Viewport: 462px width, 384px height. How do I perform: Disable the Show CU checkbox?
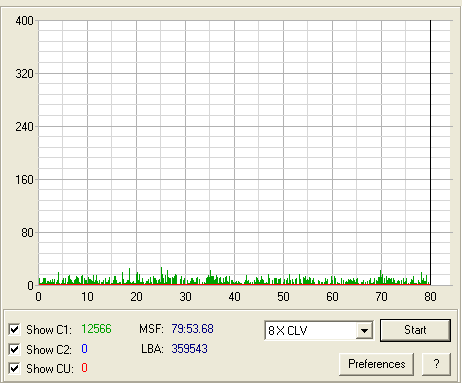coord(14,369)
